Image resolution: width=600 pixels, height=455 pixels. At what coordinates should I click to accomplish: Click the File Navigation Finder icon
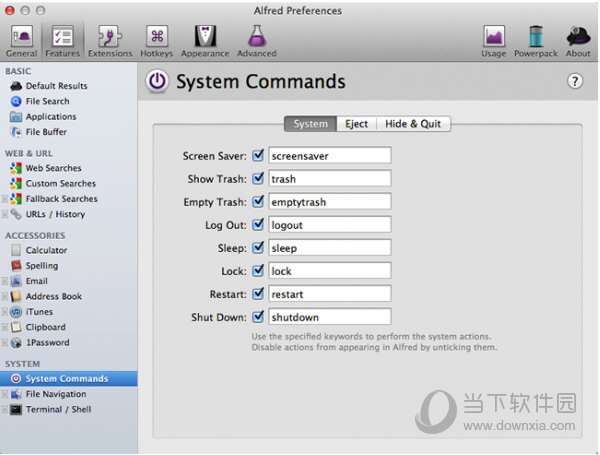[x=16, y=394]
